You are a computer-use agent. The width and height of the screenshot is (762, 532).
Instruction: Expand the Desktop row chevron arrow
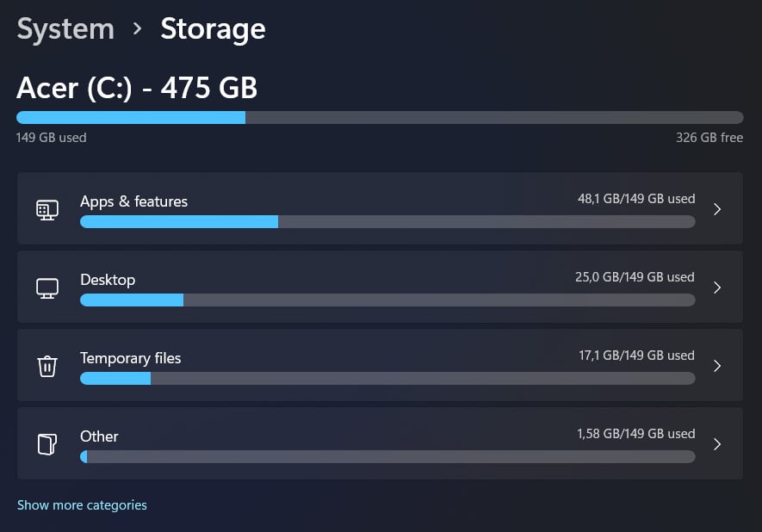[x=717, y=288]
